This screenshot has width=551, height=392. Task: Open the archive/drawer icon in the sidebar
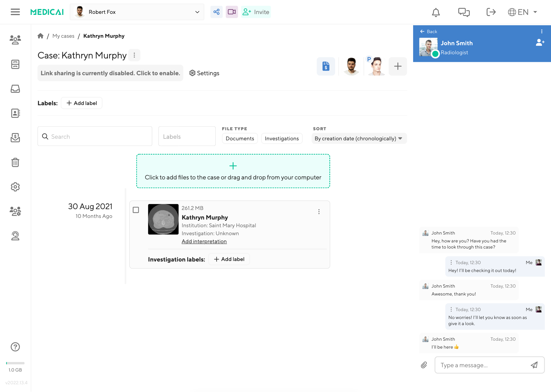tap(15, 64)
